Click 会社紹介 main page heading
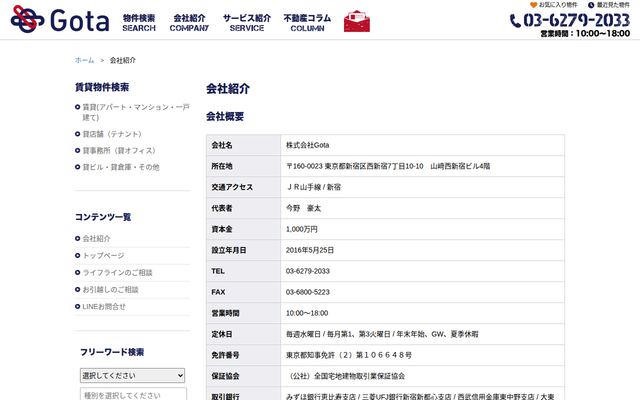640x400 pixels. tap(228, 89)
